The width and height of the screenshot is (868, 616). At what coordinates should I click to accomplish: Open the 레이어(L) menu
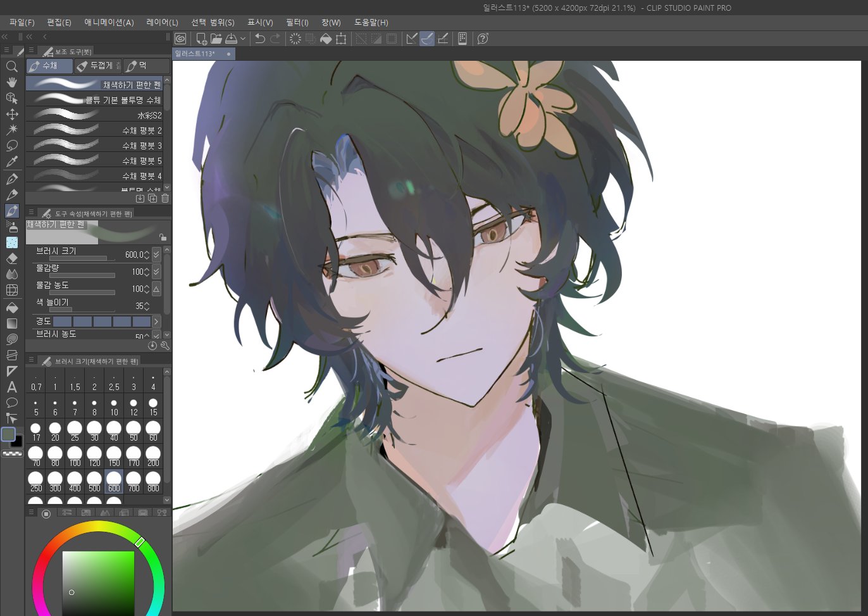click(x=163, y=22)
